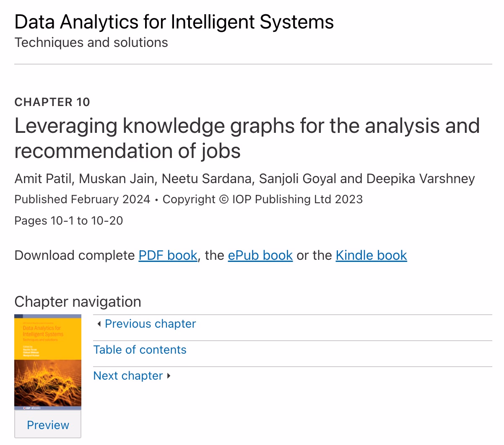Open the PDF book download link

[168, 255]
